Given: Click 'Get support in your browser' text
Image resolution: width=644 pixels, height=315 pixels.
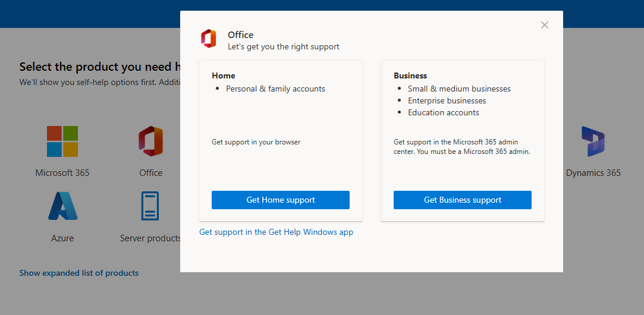Looking at the screenshot, I should pos(256,142).
